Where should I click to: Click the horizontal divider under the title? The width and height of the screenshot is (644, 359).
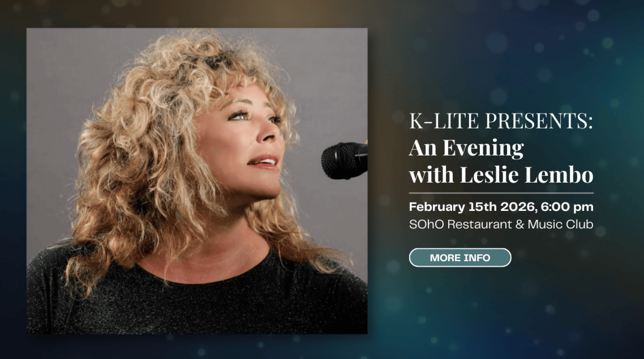coord(501,193)
